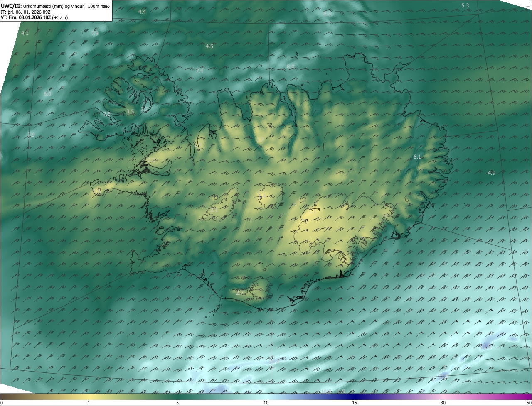Click the 15 tick label on the color scale
532x406 pixels.
click(355, 403)
